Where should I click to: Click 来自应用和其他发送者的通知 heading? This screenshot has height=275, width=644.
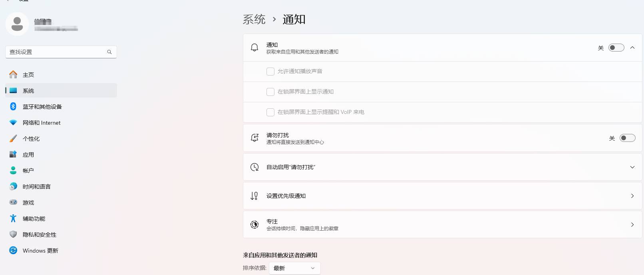(280, 255)
